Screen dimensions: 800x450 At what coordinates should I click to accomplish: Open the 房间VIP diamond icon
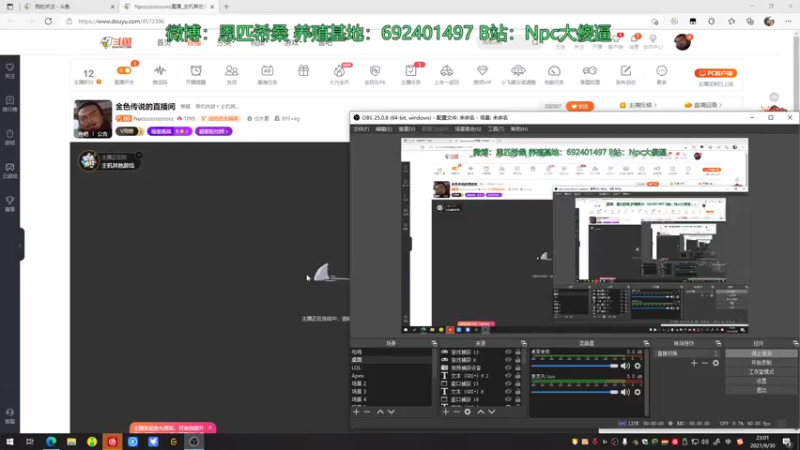(482, 70)
